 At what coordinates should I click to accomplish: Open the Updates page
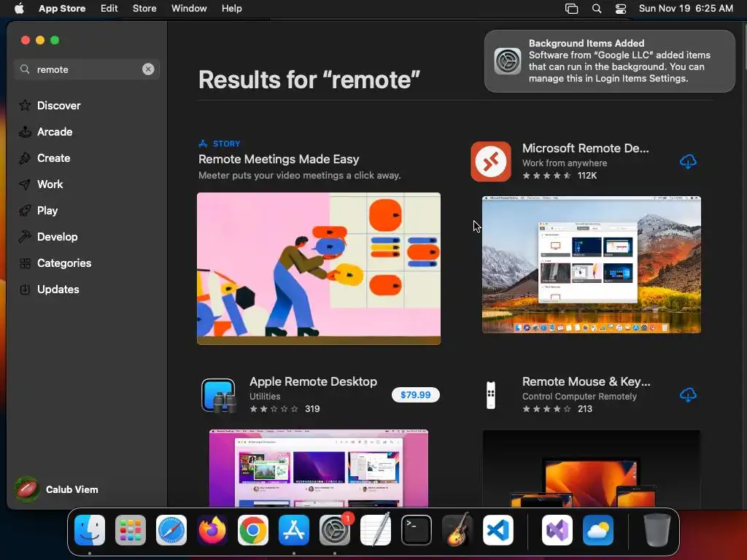(x=58, y=289)
